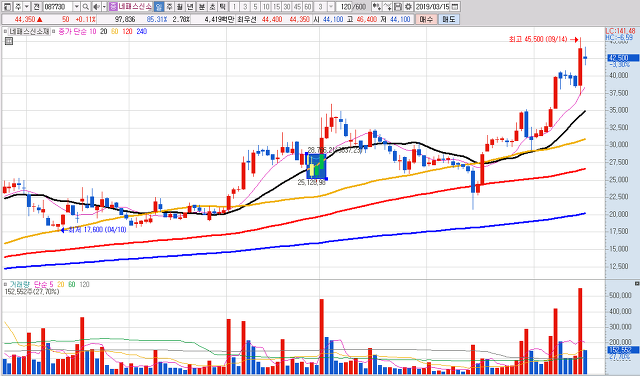The height and width of the screenshot is (376, 640).
Task: Click the red 120 moving average label
Action: click(x=127, y=31)
